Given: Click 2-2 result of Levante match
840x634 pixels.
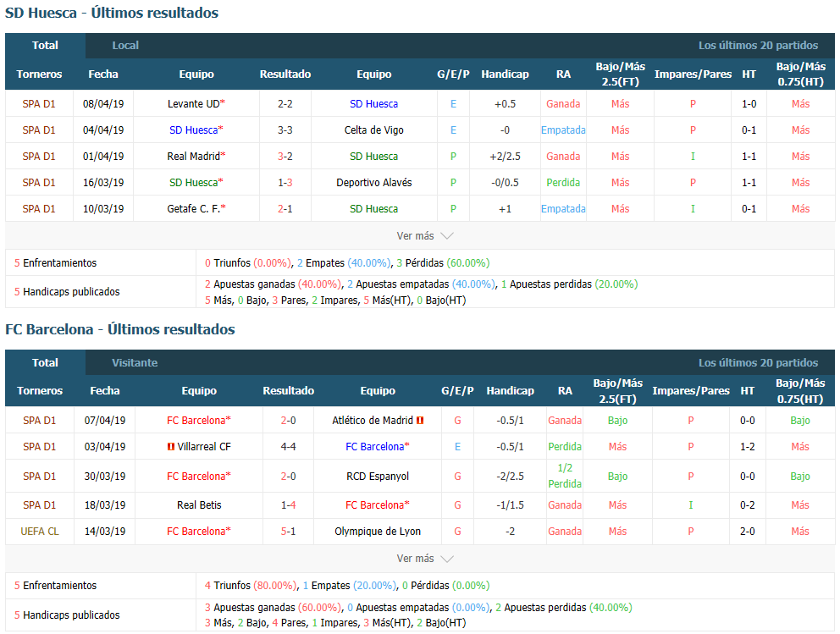Looking at the screenshot, I should (x=285, y=104).
